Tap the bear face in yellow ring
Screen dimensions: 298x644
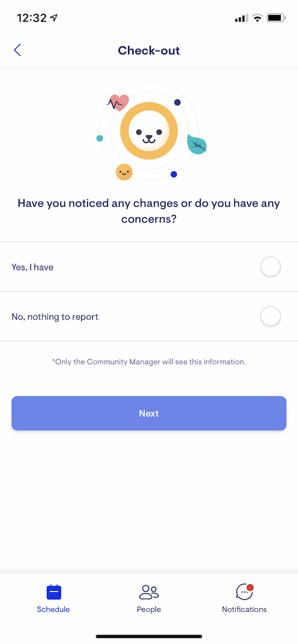pos(149,132)
